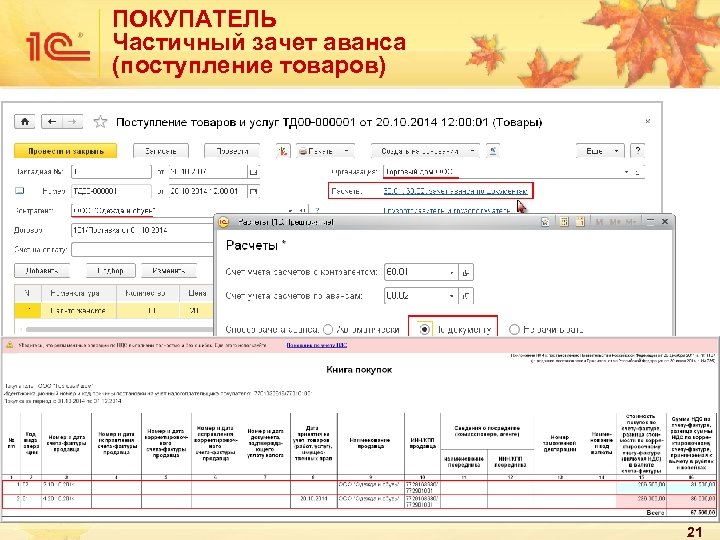Viewport: 720px width, 540px height.
Task: Open the НДС payment check link in the warning bar
Action: coord(317,345)
